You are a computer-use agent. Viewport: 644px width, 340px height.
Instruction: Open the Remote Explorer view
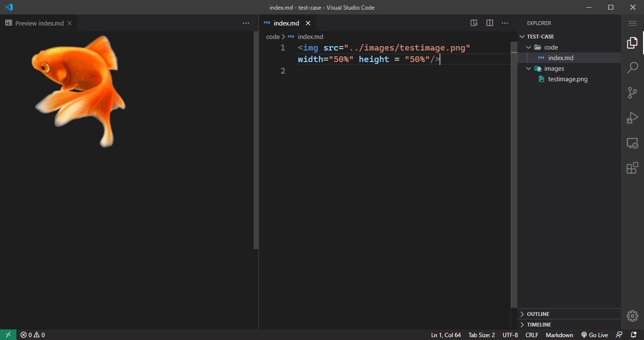[x=632, y=143]
